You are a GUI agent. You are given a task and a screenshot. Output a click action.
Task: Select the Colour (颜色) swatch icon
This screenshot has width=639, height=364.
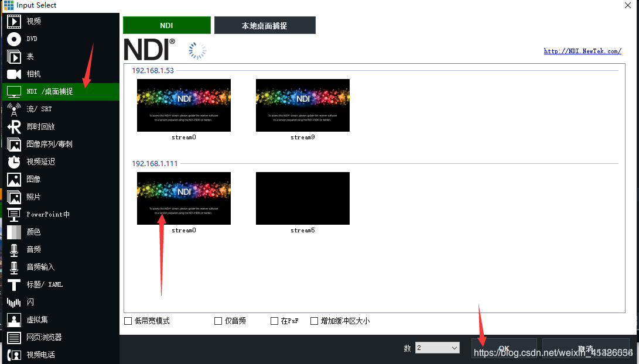14,232
